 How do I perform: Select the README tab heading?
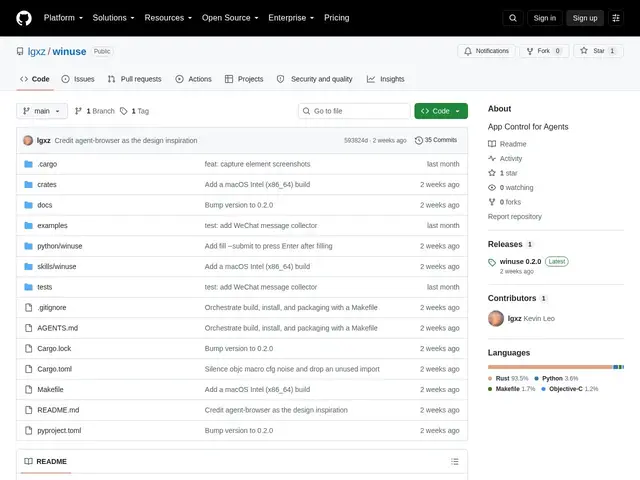45,462
